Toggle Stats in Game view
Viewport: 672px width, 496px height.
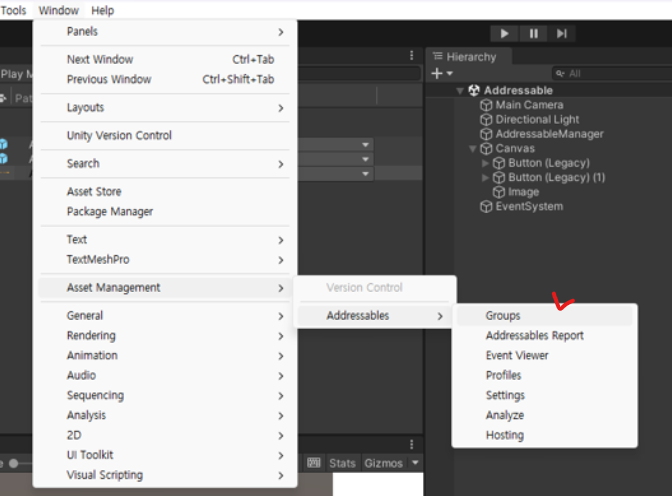click(x=342, y=463)
